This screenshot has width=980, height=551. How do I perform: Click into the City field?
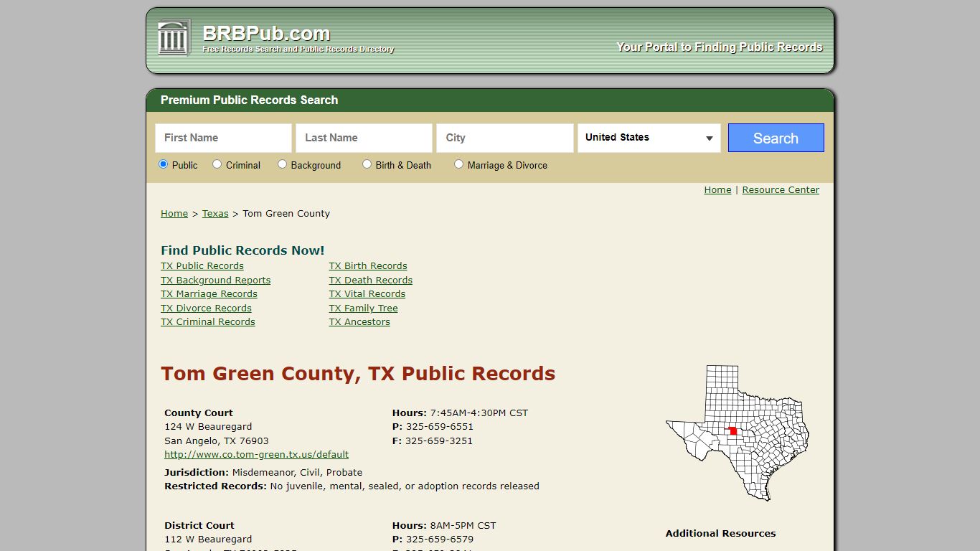(x=505, y=138)
